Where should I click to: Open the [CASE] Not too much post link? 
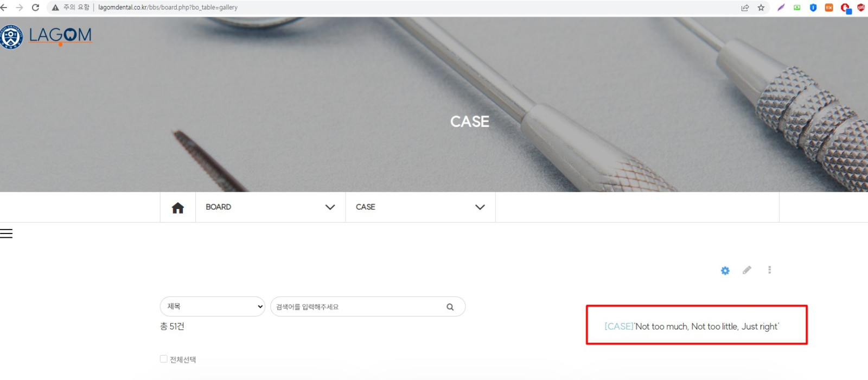pos(692,326)
